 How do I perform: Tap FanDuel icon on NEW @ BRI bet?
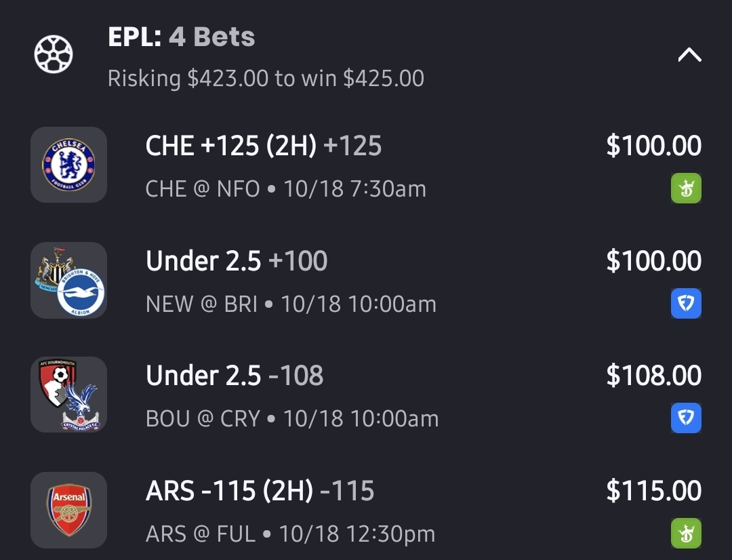pos(686,304)
